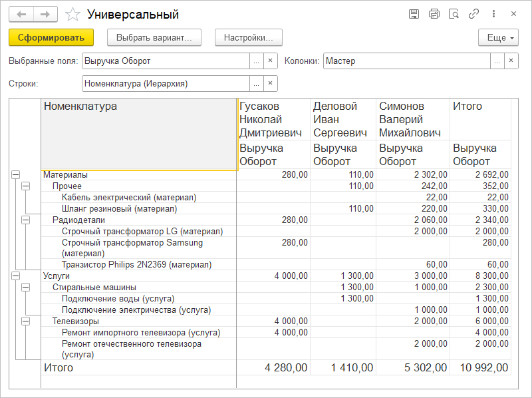This screenshot has width=532, height=398.
Task: Collapse the Телевизоры subgroup
Action: coord(25,321)
